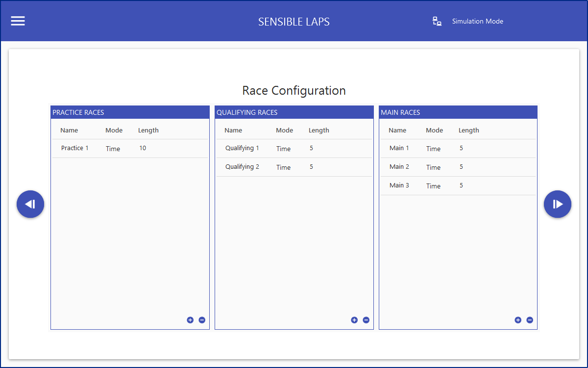This screenshot has width=588, height=368.
Task: Go to the previous configuration step
Action: coord(30,204)
